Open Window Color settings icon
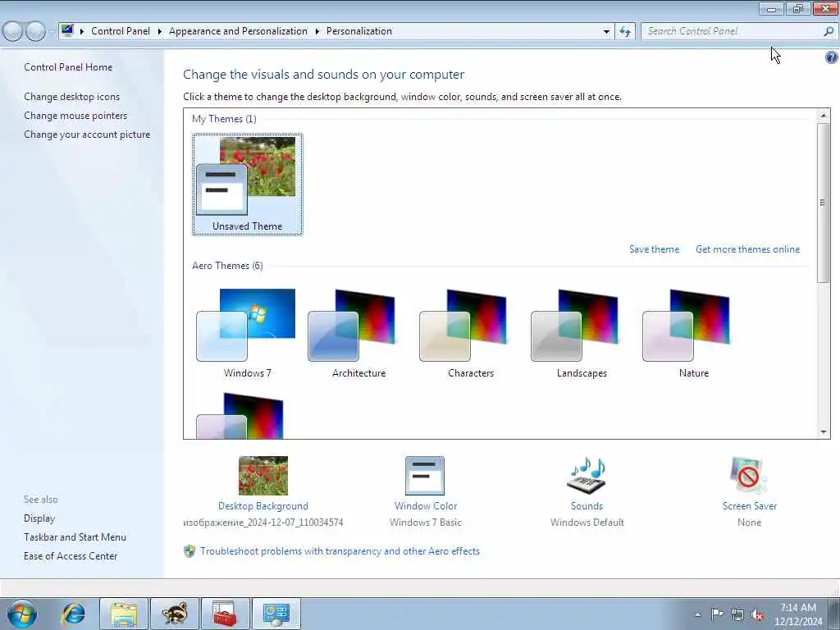This screenshot has height=630, width=840. click(425, 475)
